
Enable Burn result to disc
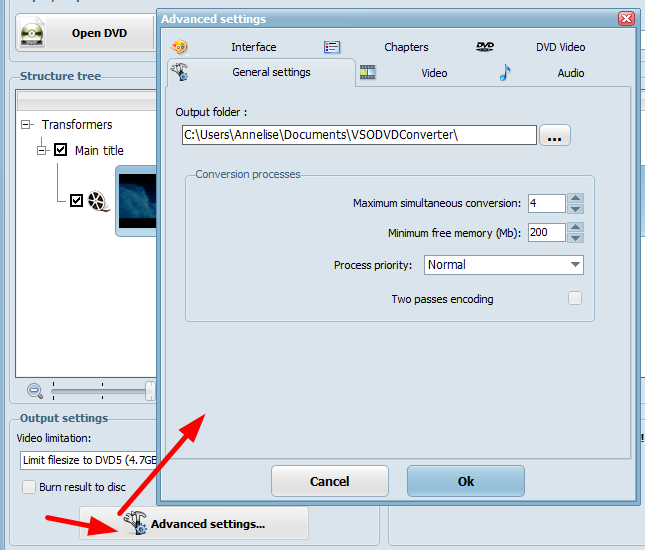tap(29, 487)
